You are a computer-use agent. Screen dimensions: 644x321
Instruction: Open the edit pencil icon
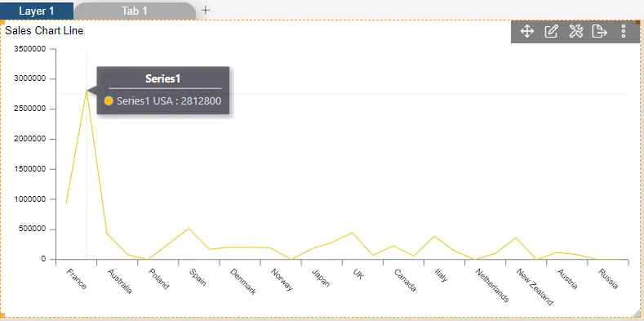tap(551, 31)
